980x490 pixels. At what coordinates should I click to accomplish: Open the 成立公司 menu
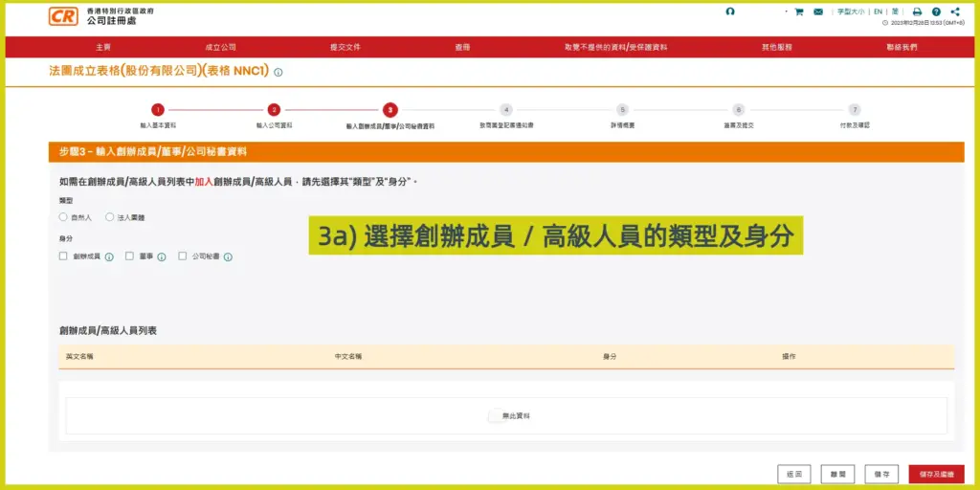pyautogui.click(x=220, y=47)
